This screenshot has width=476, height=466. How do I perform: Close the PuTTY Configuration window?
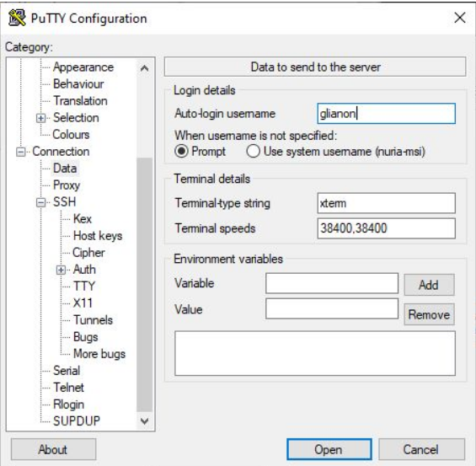pos(460,18)
